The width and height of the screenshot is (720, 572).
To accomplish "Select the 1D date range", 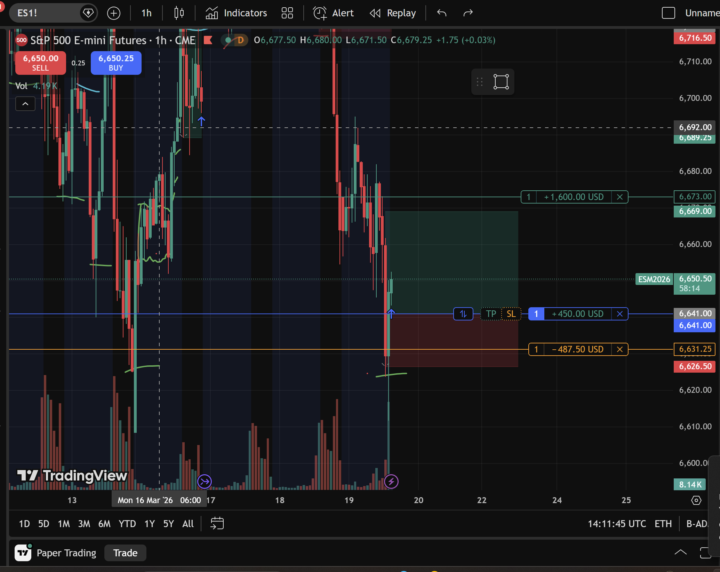I will pyautogui.click(x=24, y=524).
